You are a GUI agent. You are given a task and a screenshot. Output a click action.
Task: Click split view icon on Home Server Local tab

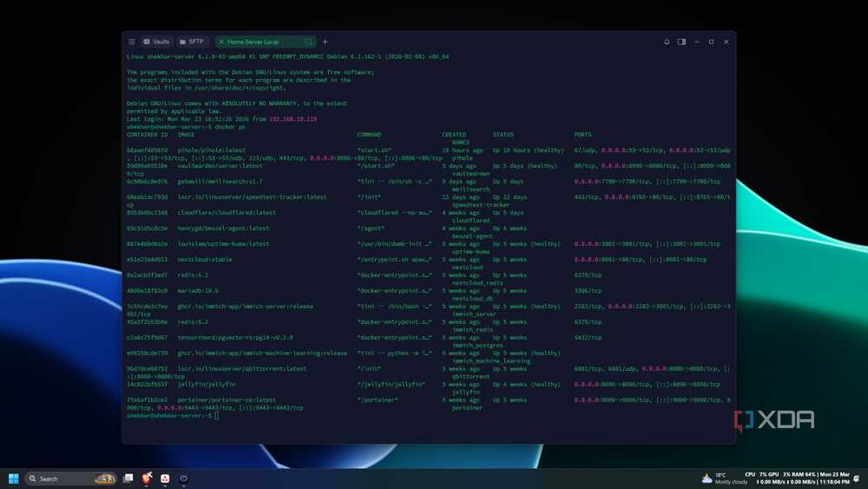pos(308,42)
